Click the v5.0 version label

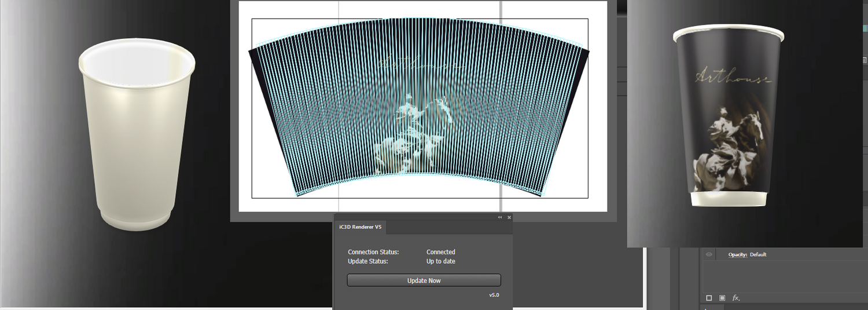[x=494, y=295]
